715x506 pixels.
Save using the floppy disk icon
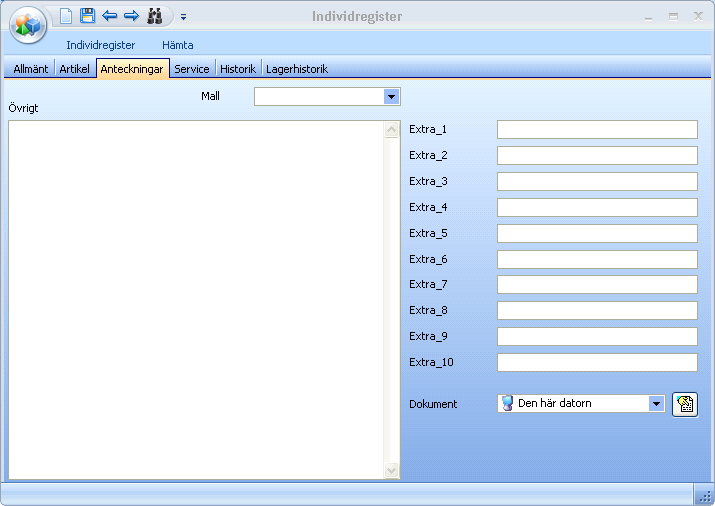coord(88,16)
